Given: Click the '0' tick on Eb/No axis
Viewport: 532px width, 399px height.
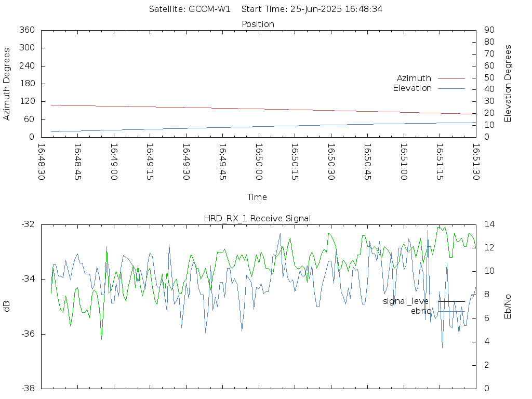Looking at the screenshot, I should pos(487,389).
